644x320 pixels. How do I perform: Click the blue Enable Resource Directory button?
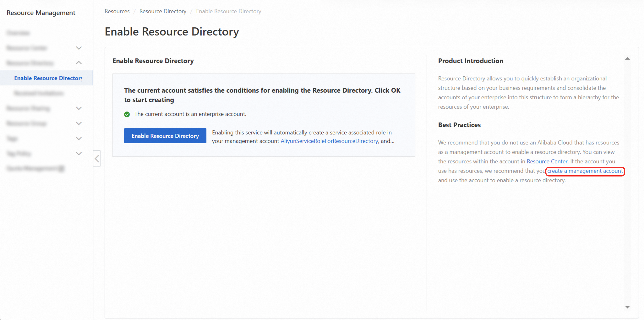coord(165,136)
